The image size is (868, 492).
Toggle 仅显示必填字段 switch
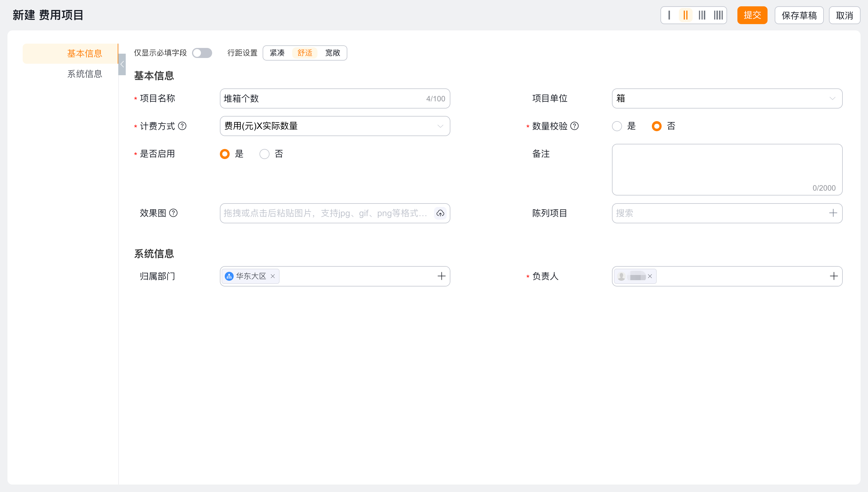202,53
